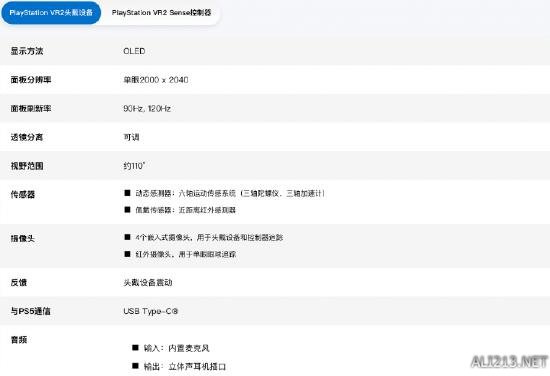Click the 传感器 label
This screenshot has width=550, height=376.
tap(23, 195)
